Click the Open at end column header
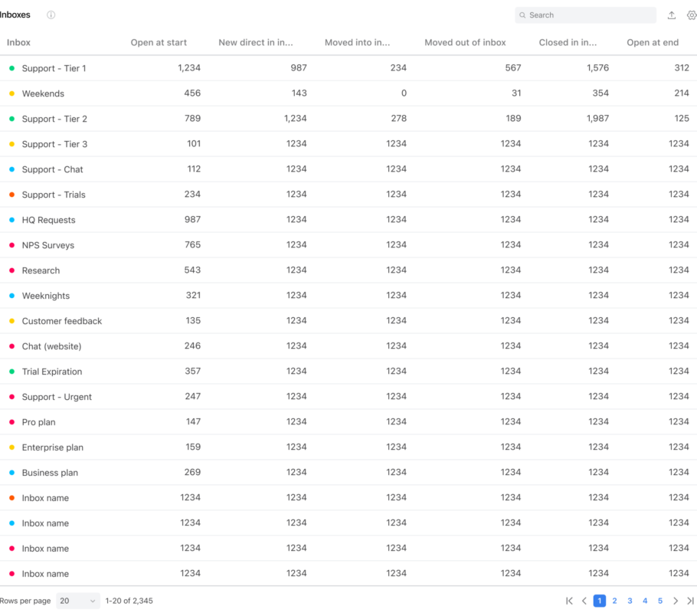Screen dimensions: 697x616 [653, 43]
